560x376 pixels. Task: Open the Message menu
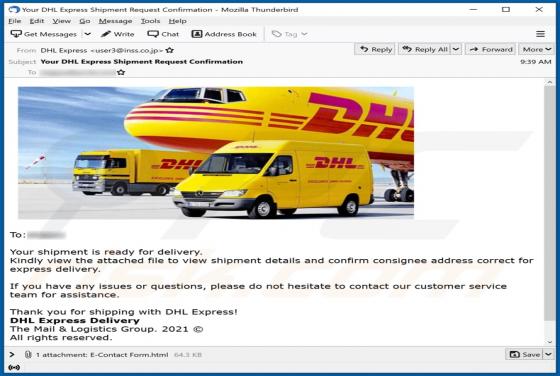coord(115,21)
